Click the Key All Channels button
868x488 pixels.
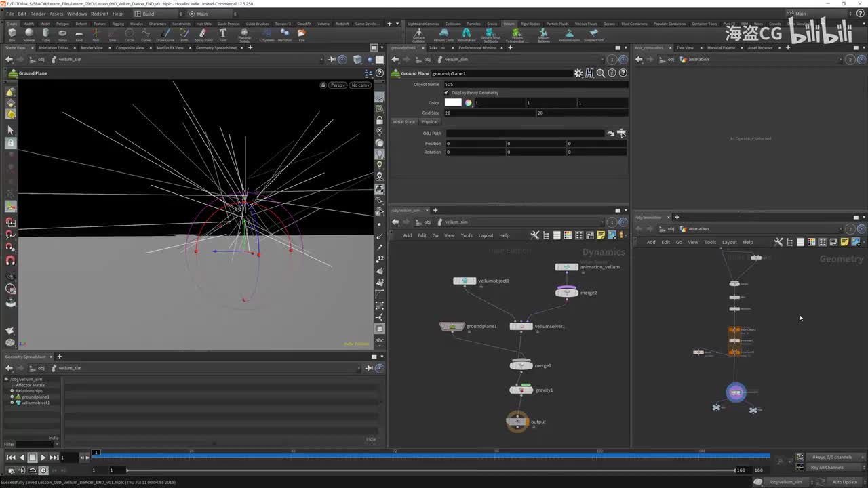click(x=827, y=468)
